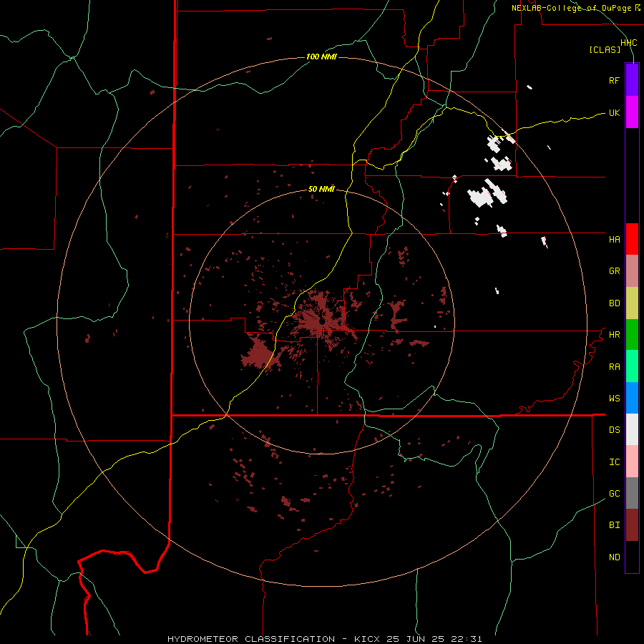This screenshot has width=644, height=644.
Task: Click the dark red BI legend swatch
Action: coord(632,525)
